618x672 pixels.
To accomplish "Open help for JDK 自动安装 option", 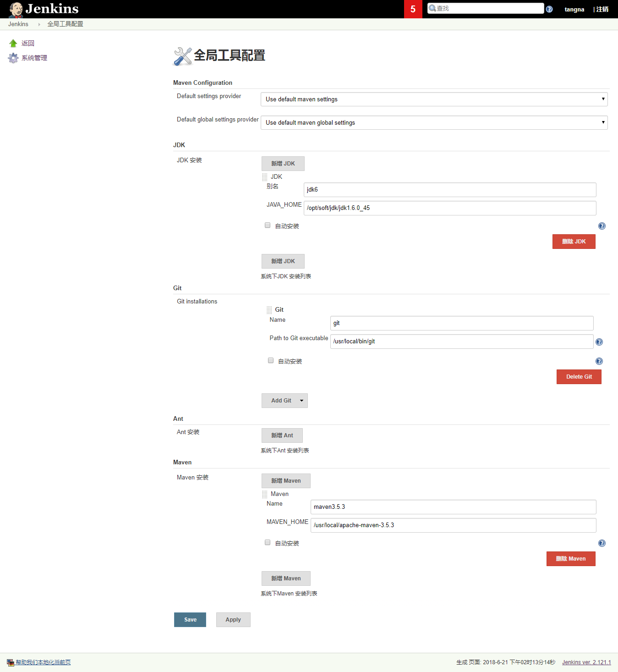I will (x=602, y=226).
